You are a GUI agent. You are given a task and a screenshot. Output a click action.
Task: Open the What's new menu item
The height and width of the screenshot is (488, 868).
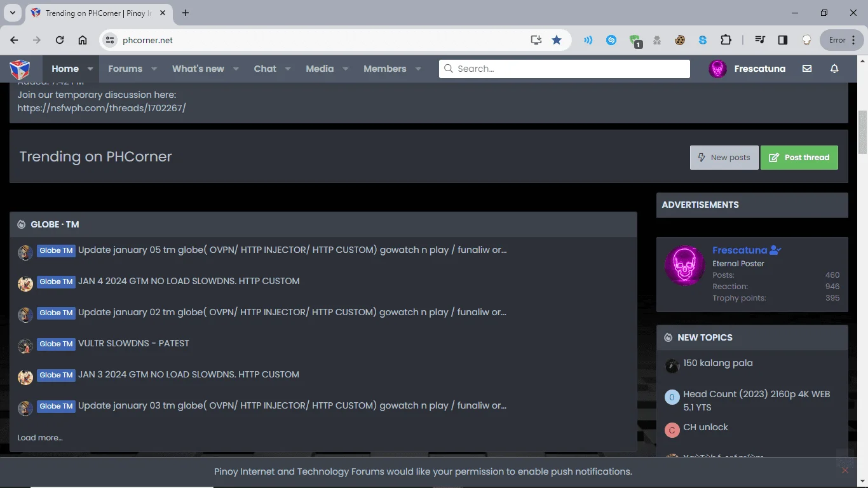[198, 69]
